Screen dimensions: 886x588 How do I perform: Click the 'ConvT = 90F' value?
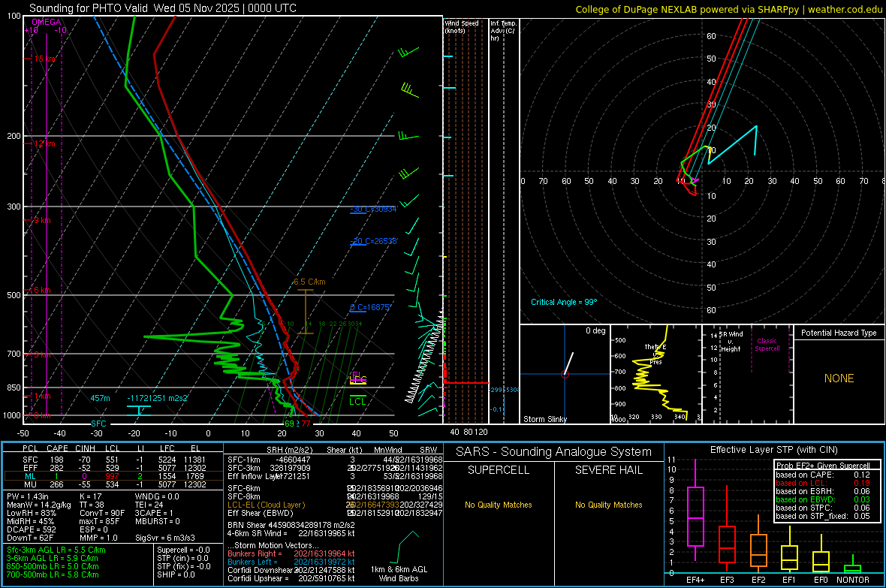[x=102, y=513]
